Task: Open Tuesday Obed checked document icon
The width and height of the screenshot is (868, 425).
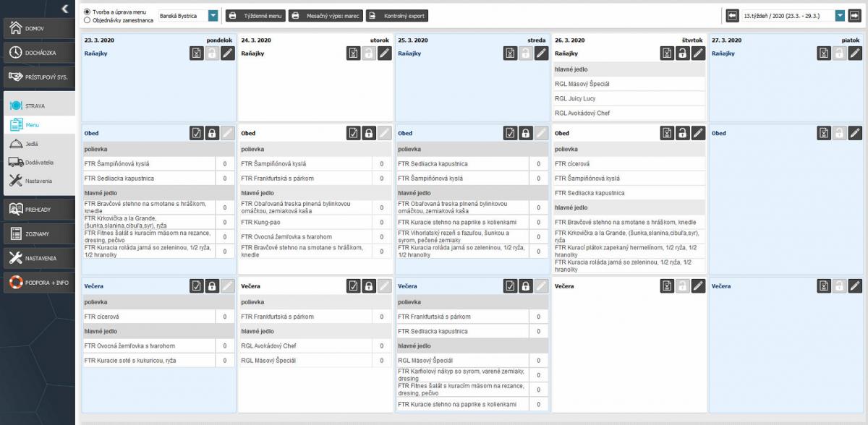Action: pos(354,133)
